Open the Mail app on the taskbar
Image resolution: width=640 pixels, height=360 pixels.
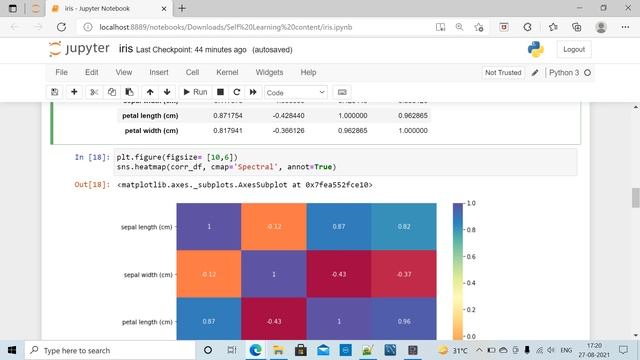point(323,350)
